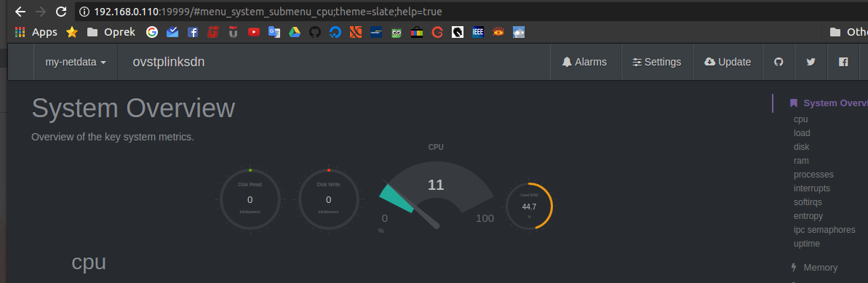Open netdata Twitter icon in navbar

(x=811, y=62)
